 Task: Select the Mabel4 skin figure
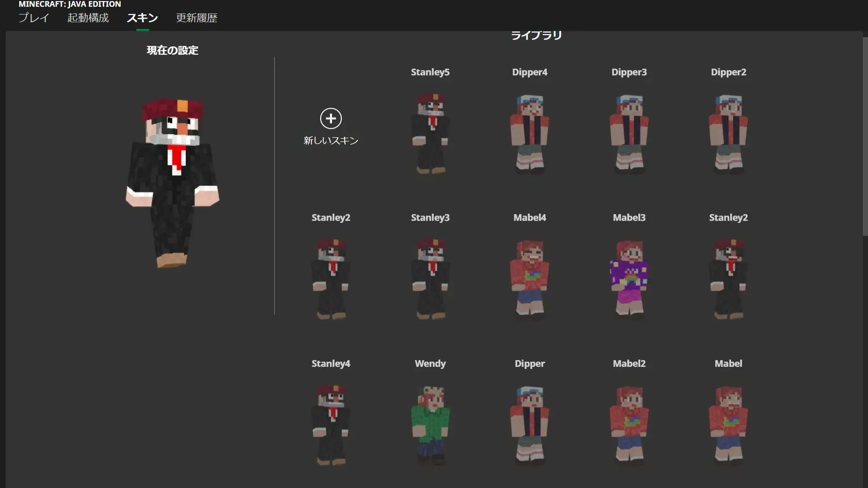pyautogui.click(x=529, y=279)
